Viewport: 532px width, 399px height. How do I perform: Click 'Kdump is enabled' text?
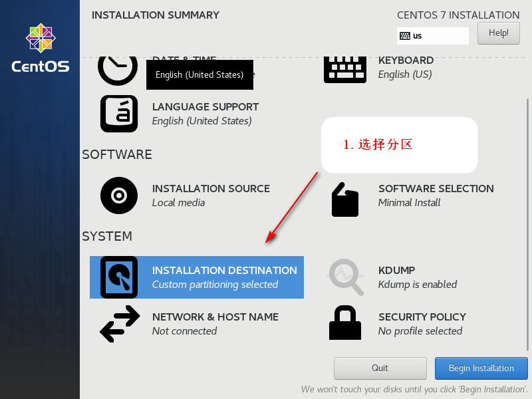418,285
